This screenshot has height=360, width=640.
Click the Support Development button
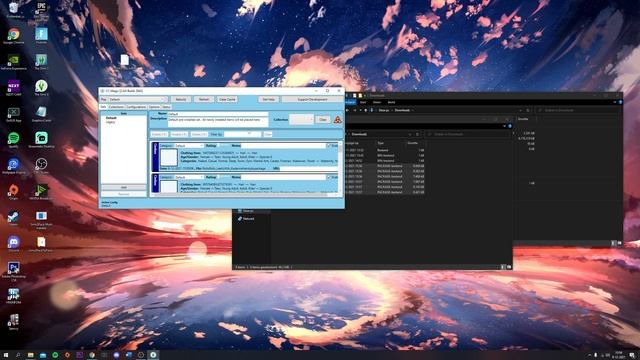[x=312, y=99]
